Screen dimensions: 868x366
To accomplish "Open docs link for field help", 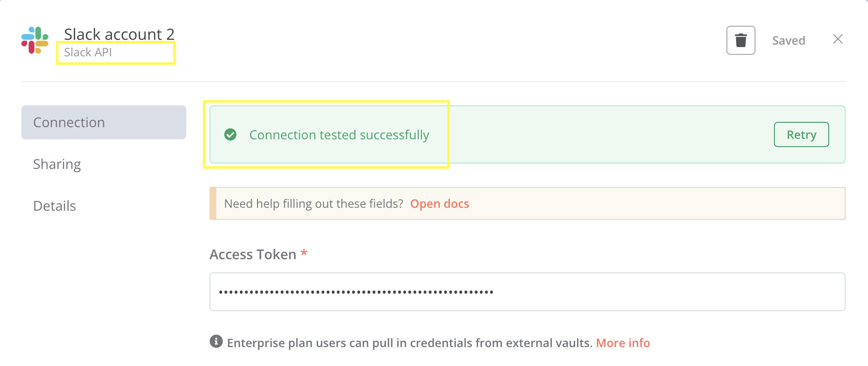I will click(439, 203).
